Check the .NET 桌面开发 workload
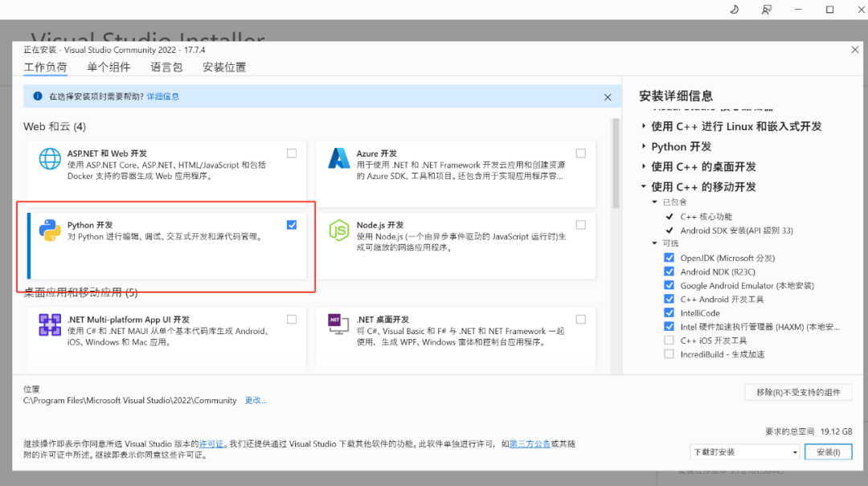 click(x=581, y=320)
